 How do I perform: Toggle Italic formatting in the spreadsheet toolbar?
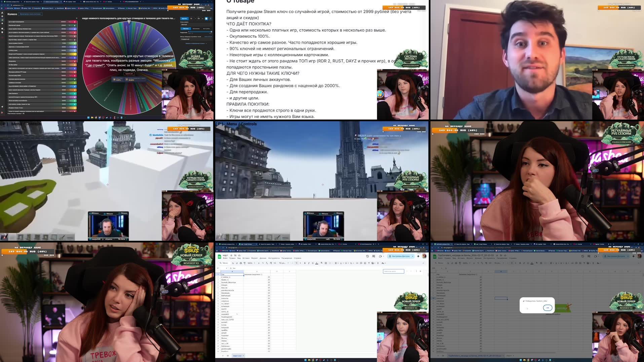[309, 263]
